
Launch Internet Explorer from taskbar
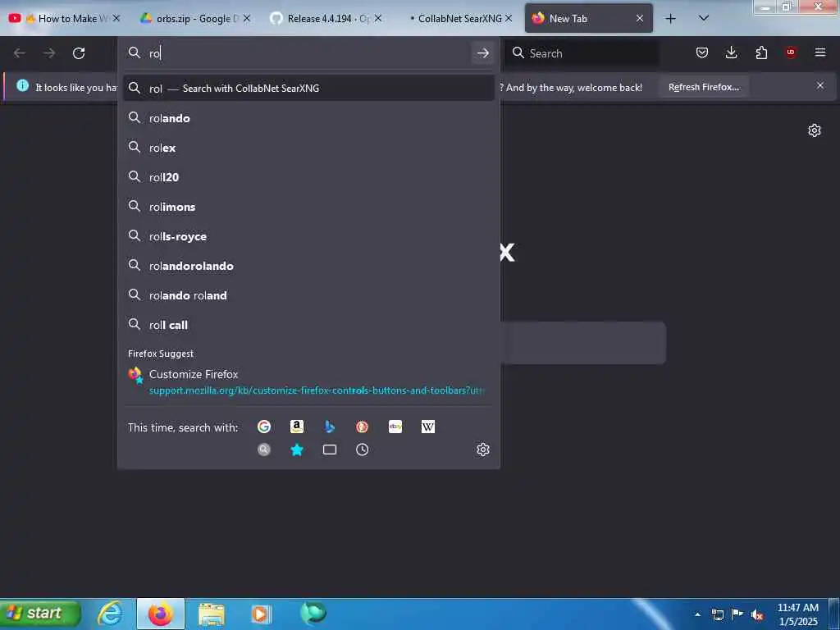coord(110,614)
